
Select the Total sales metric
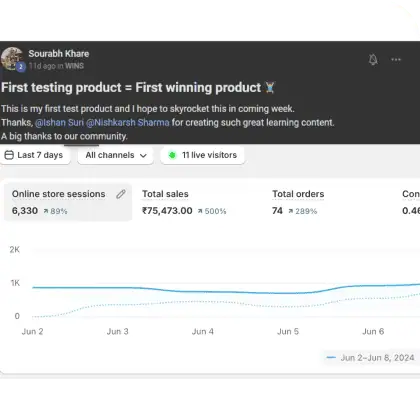pos(184,202)
